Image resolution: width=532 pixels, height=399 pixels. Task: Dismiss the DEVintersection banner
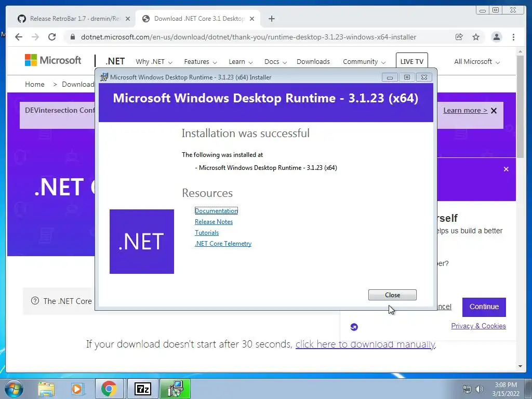[x=494, y=111]
